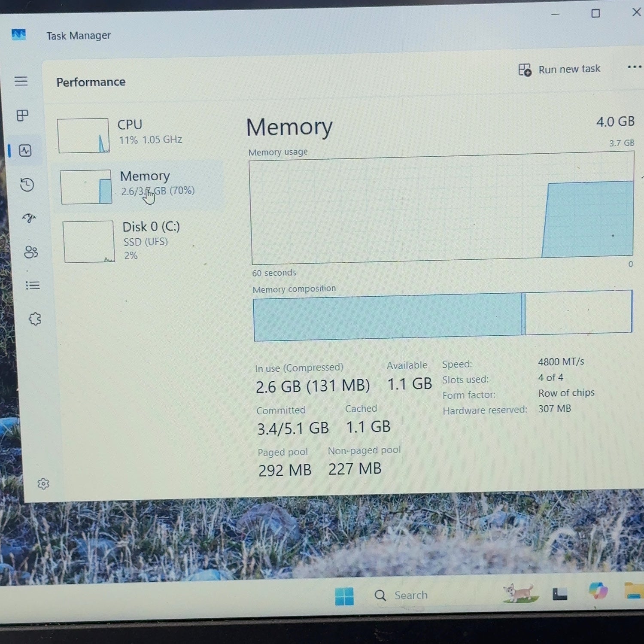Open the App history icon
The image size is (644, 644).
(x=27, y=185)
